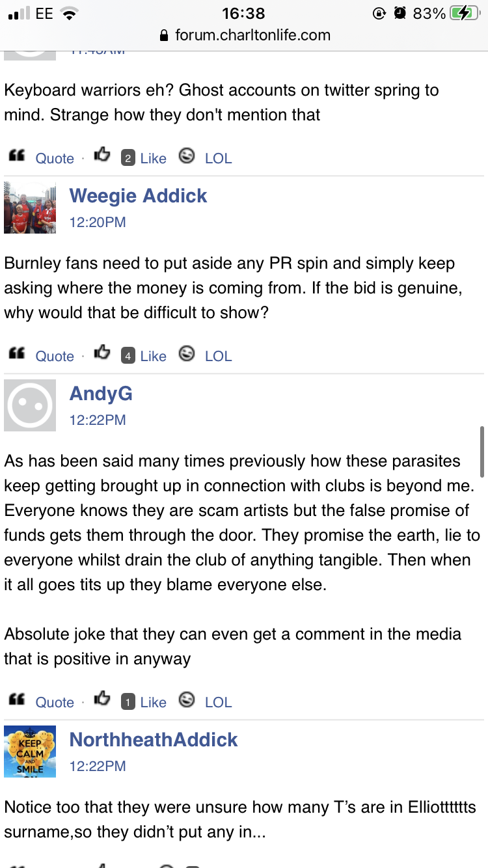The image size is (488, 868).
Task: Like Weegie Addick's post with 4 likes
Action: [x=153, y=356]
